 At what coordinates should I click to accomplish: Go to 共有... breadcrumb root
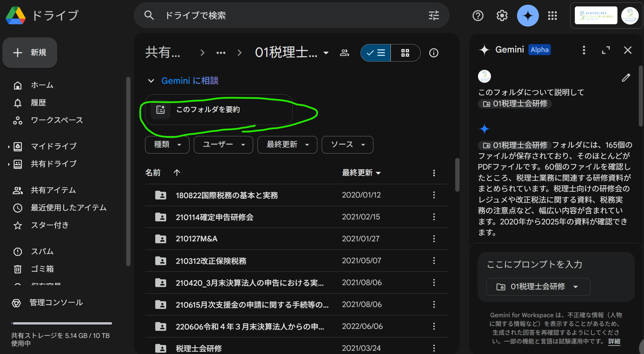click(x=163, y=53)
